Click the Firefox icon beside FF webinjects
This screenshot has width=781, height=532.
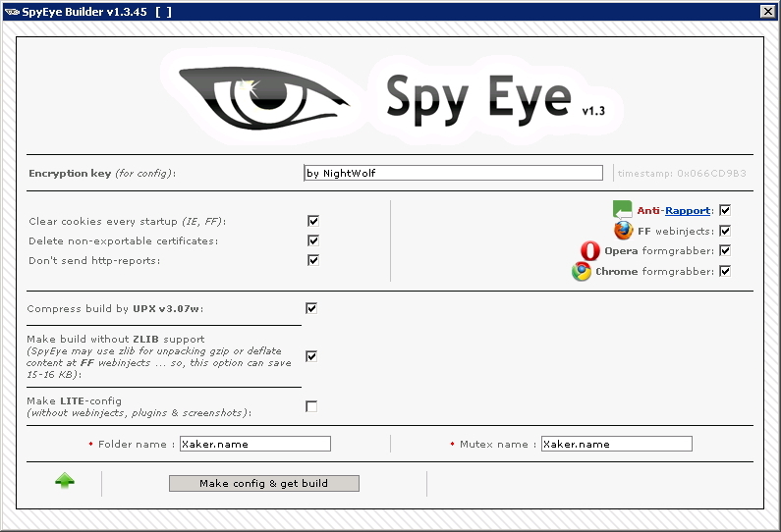pos(623,231)
